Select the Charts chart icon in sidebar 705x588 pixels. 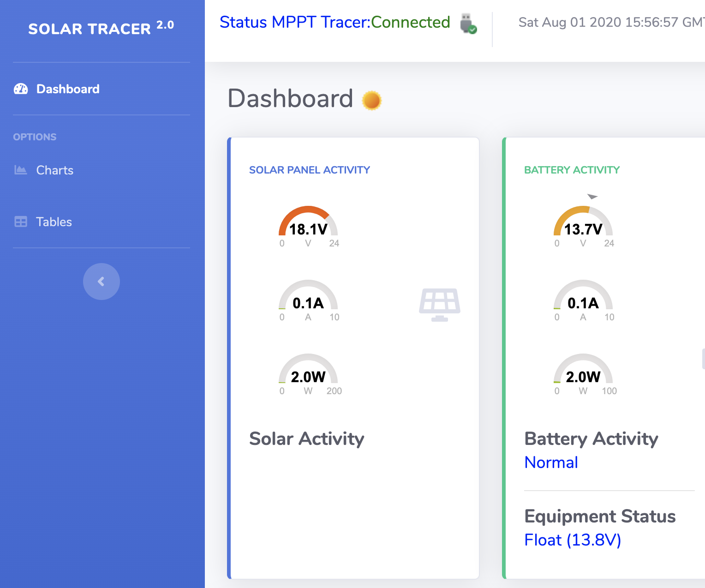click(x=20, y=170)
